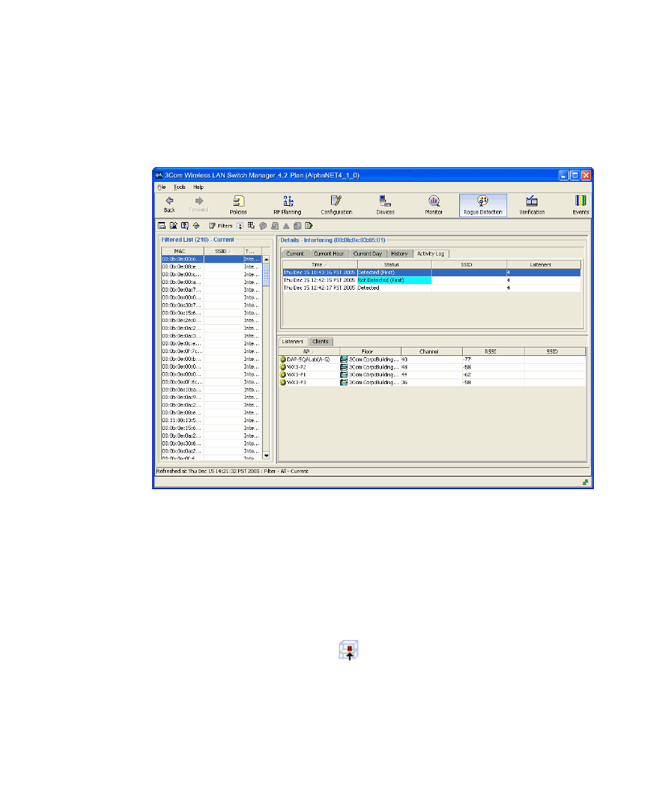
Task: Sort filtered list by MAC column header
Action: click(182, 251)
